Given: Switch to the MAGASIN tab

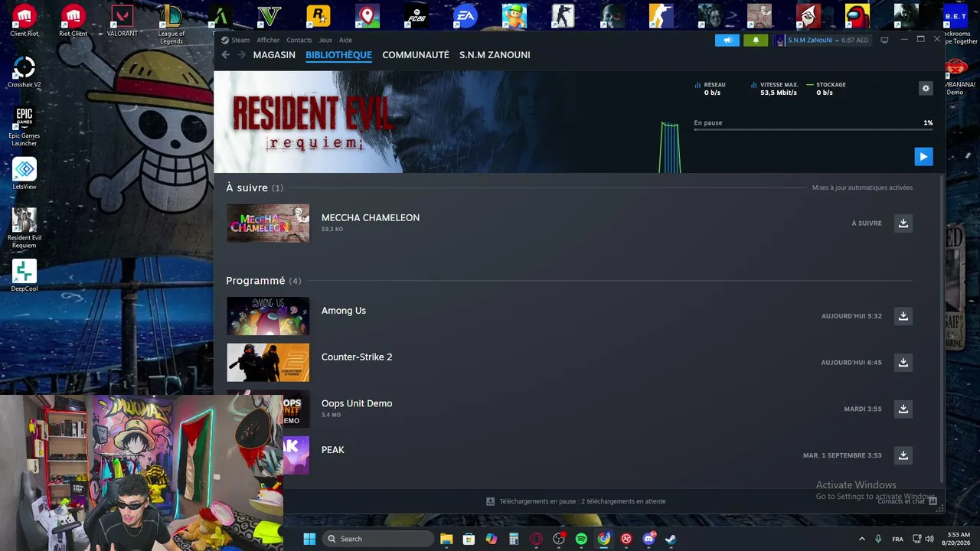Looking at the screenshot, I should 274,55.
